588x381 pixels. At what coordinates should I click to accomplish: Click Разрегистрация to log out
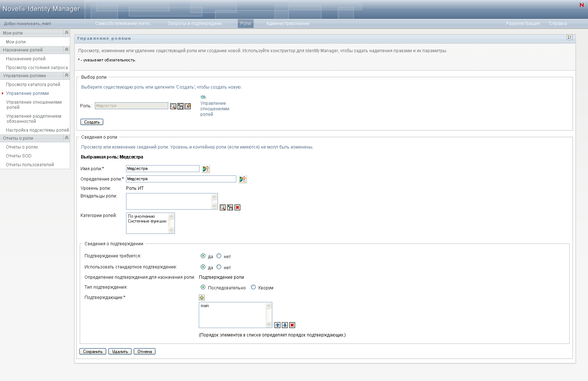point(523,24)
